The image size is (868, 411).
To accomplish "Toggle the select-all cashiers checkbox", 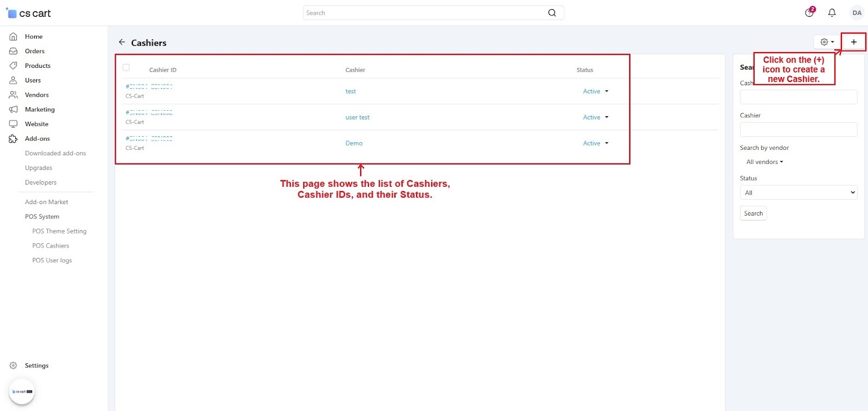I will 126,67.
